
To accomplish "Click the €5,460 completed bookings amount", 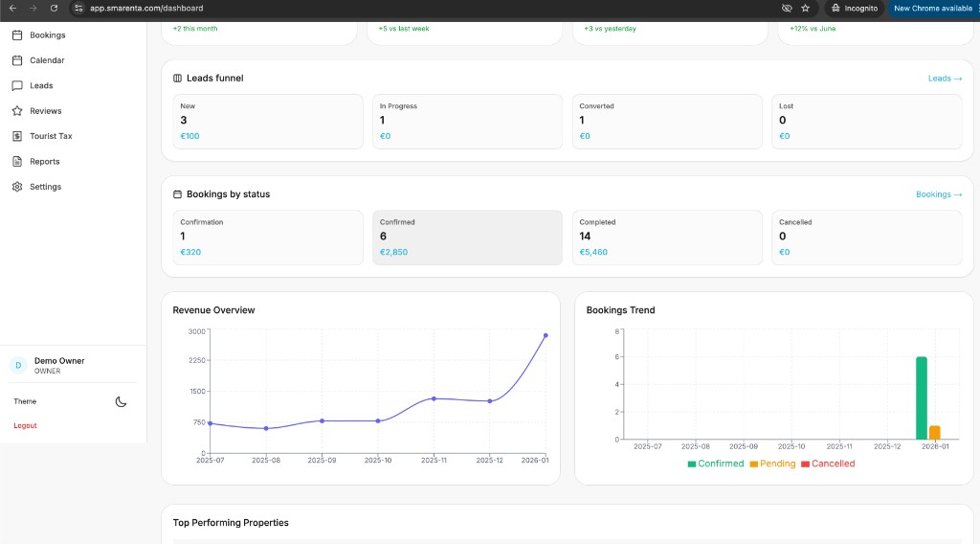I will [x=593, y=252].
